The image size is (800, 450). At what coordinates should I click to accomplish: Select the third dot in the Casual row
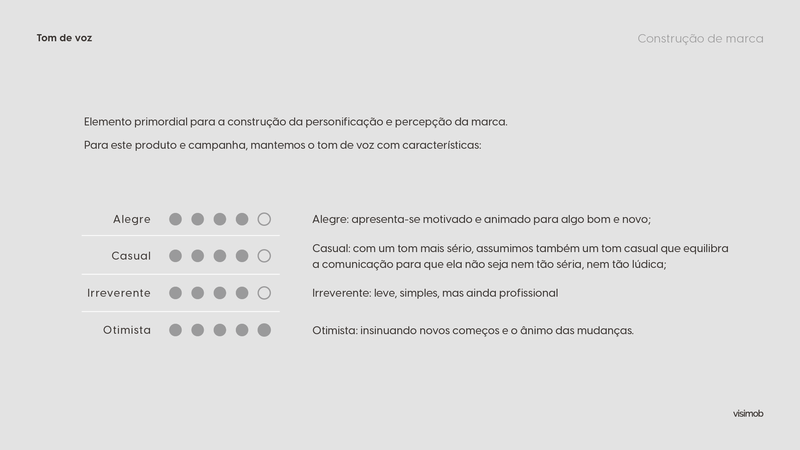coord(220,256)
